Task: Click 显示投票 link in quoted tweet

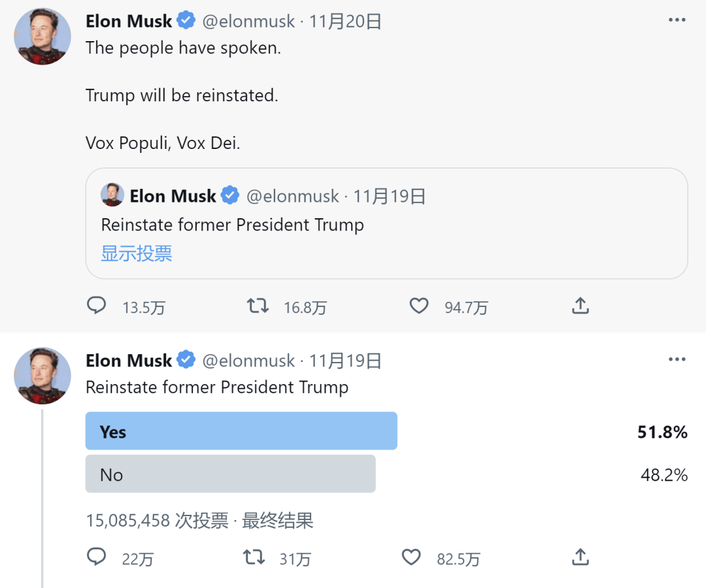Action: coord(137,253)
